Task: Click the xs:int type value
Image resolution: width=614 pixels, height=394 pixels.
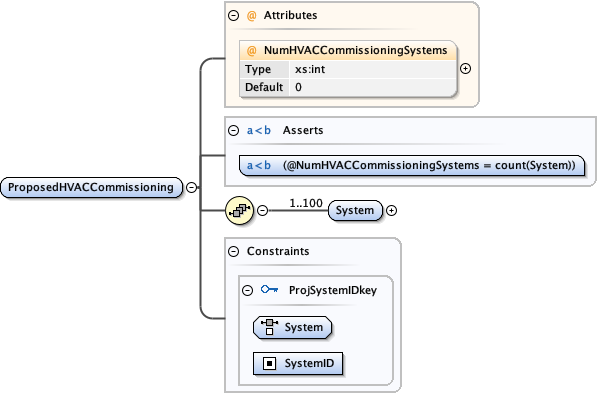Action: click(310, 69)
